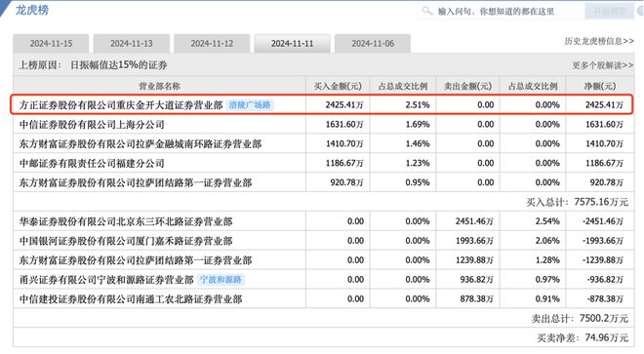The image size is (644, 354).
Task: Click the 龙虎榜 page title
Action: point(32,10)
